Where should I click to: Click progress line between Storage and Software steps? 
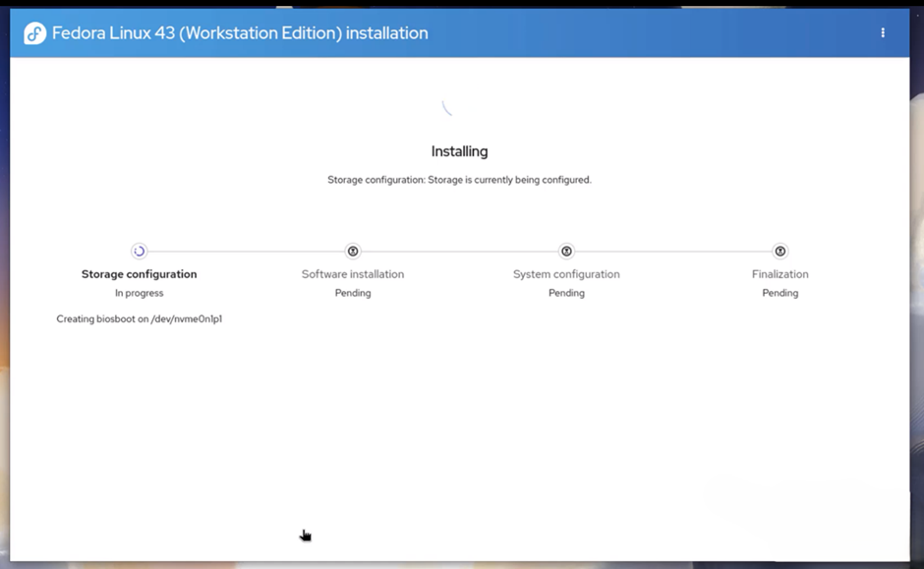point(246,252)
